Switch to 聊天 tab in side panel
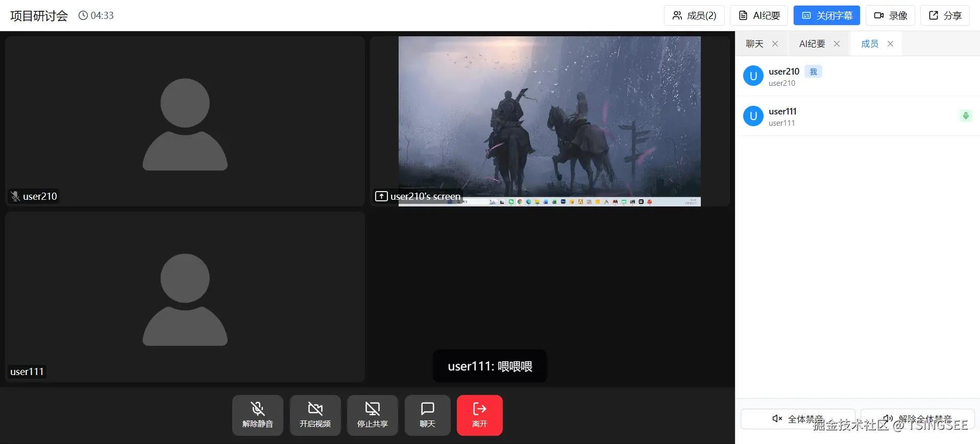 click(x=754, y=44)
